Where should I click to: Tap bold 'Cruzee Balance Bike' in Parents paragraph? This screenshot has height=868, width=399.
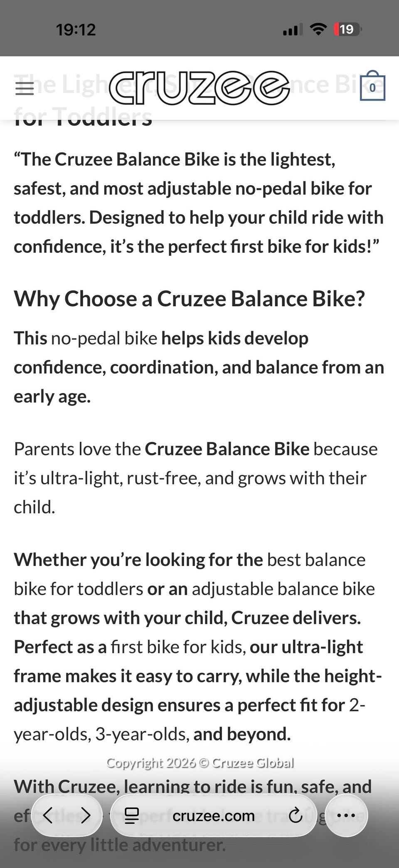tap(227, 449)
